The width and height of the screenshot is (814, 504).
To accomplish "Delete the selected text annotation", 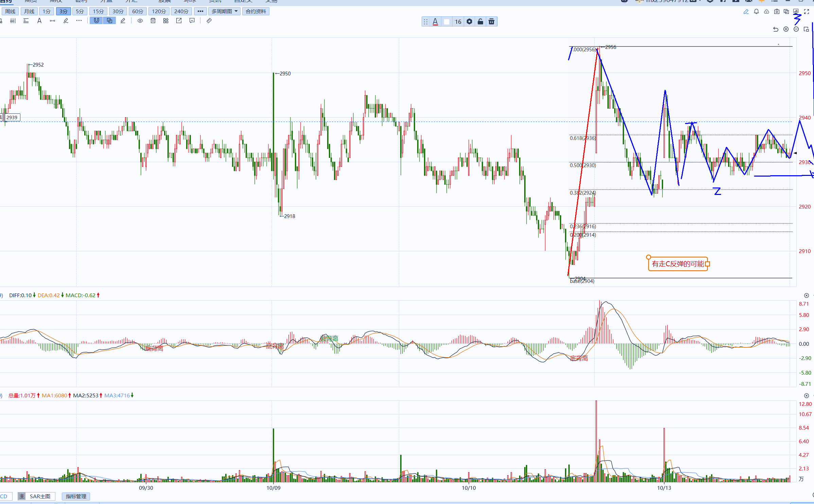I will (x=491, y=22).
